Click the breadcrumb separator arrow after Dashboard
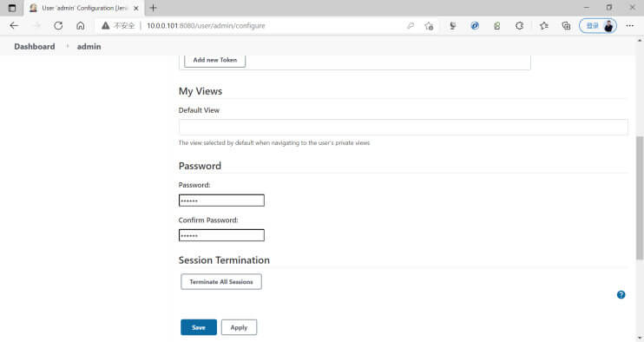Viewport: 644px width, 342px height. pos(68,46)
